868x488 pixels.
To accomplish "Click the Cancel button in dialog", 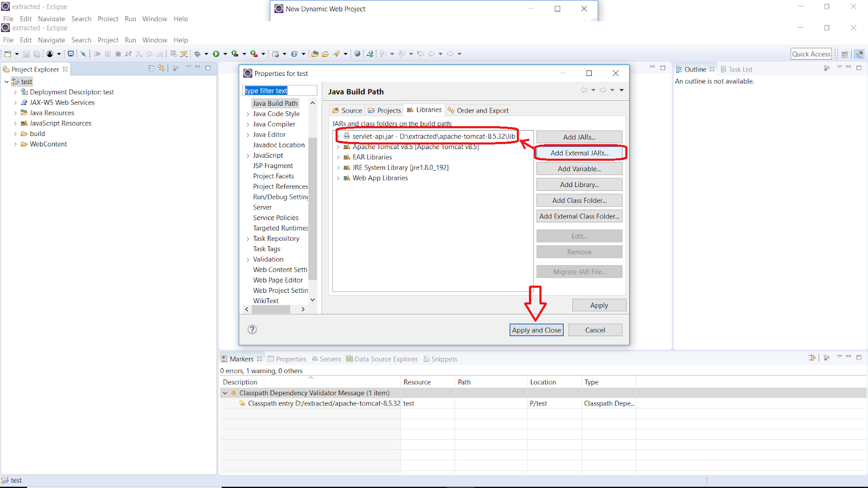I will pyautogui.click(x=595, y=330).
